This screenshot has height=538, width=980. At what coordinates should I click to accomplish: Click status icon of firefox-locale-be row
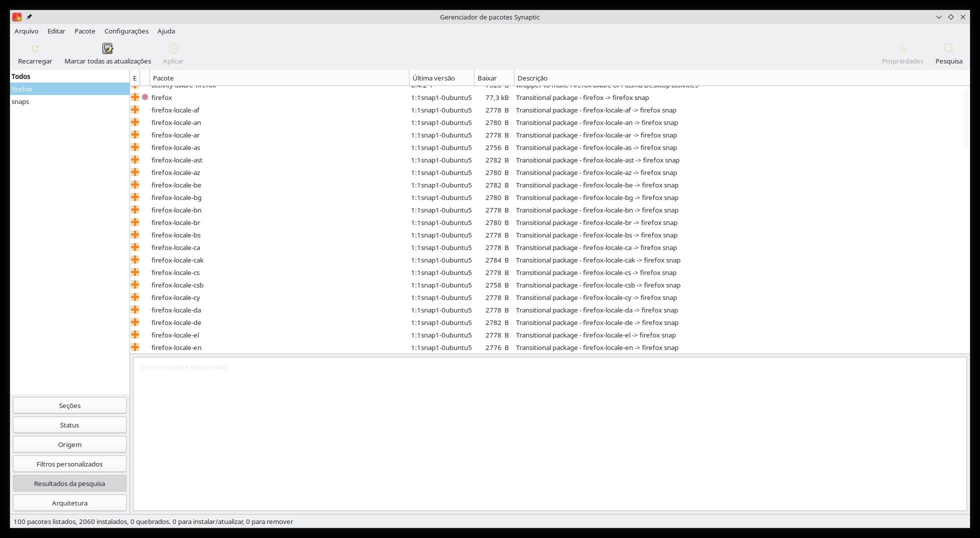pos(135,185)
